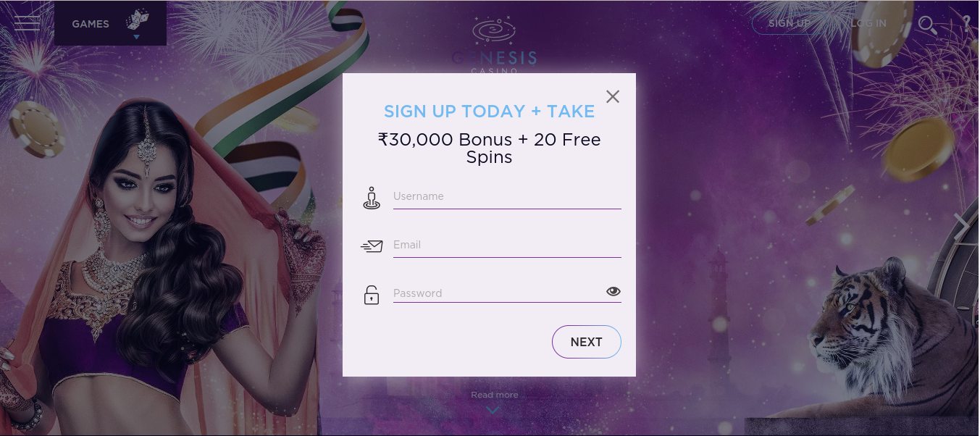The width and height of the screenshot is (980, 436).
Task: Click the email envelope icon
Action: pos(372,246)
